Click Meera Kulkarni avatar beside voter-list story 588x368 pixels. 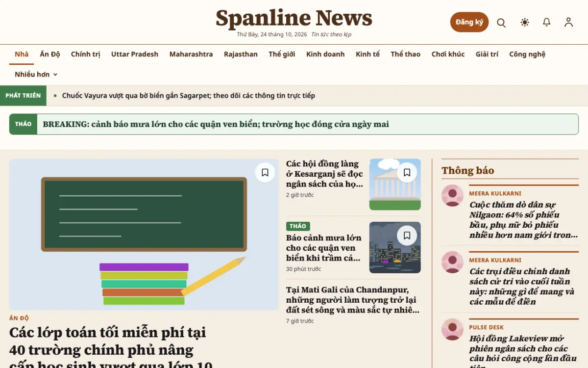pyautogui.click(x=452, y=263)
